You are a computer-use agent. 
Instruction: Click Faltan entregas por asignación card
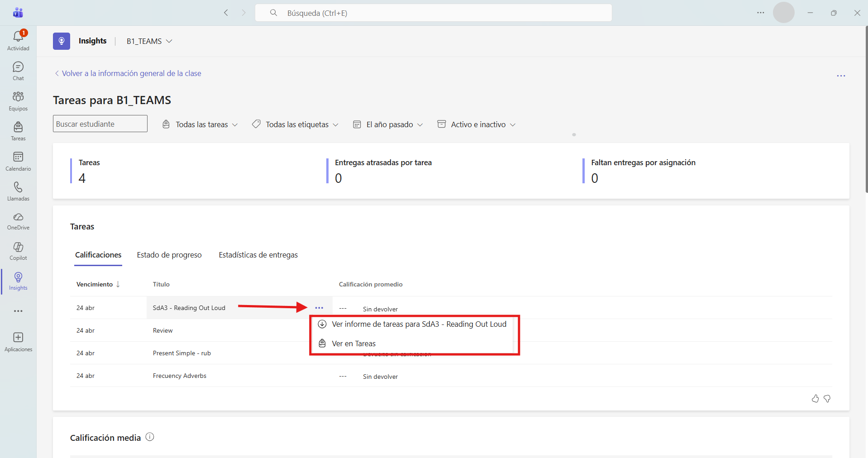tap(639, 171)
